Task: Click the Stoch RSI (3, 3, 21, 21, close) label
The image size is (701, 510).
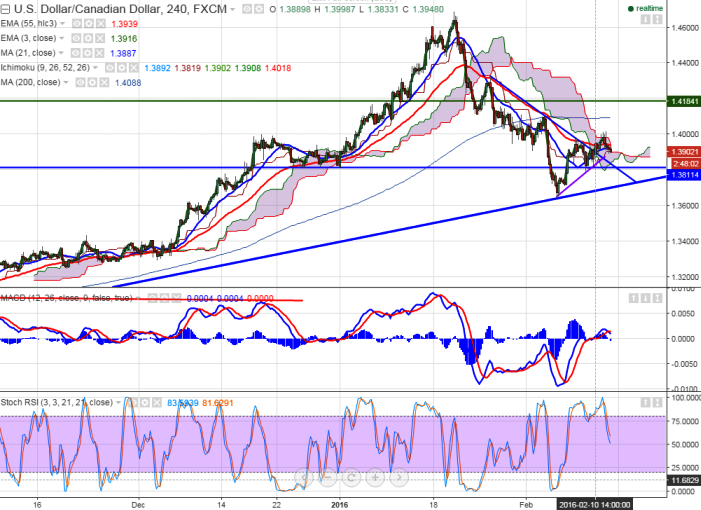Action: pyautogui.click(x=56, y=402)
